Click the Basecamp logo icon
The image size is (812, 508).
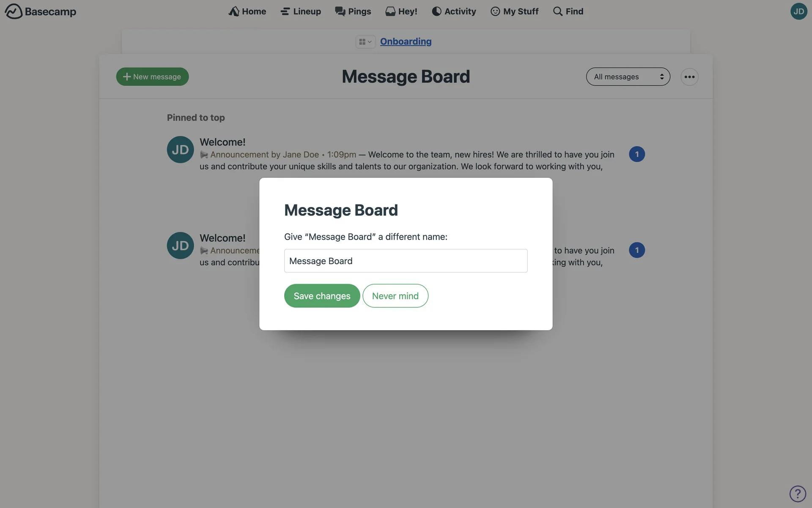pos(14,11)
